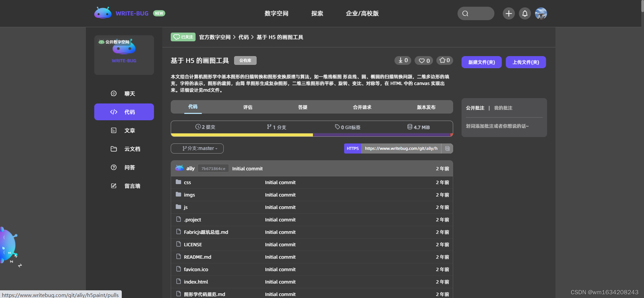This screenshot has height=298, width=644.
Task: View the 2 提交 commits
Action: point(205,127)
